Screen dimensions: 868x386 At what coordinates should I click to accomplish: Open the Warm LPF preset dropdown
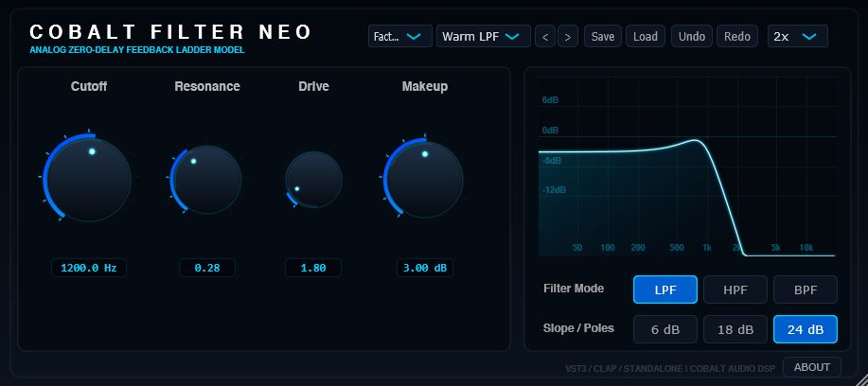[x=484, y=37]
